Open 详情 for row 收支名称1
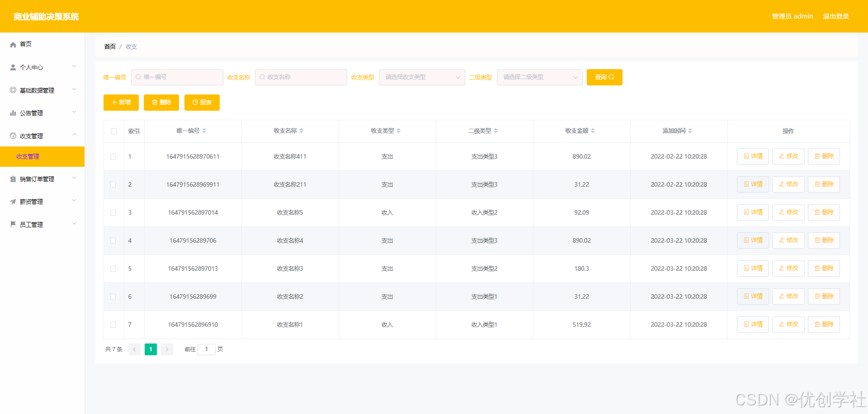The image size is (868, 414). [x=753, y=325]
